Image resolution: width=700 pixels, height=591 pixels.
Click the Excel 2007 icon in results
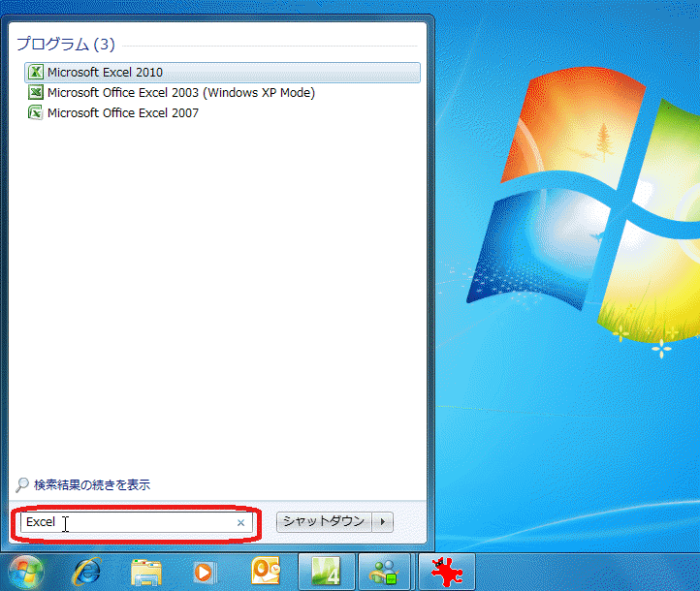pyautogui.click(x=36, y=112)
